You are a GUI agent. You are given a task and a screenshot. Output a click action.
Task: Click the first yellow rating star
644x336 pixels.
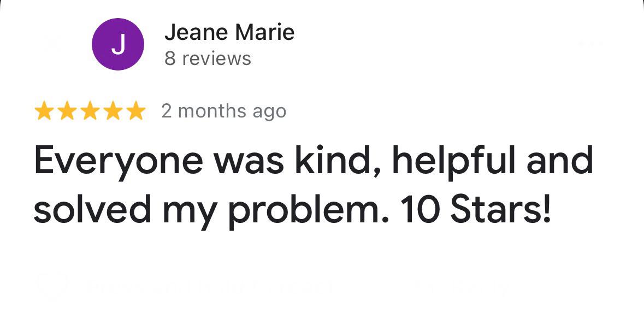pyautogui.click(x=44, y=111)
